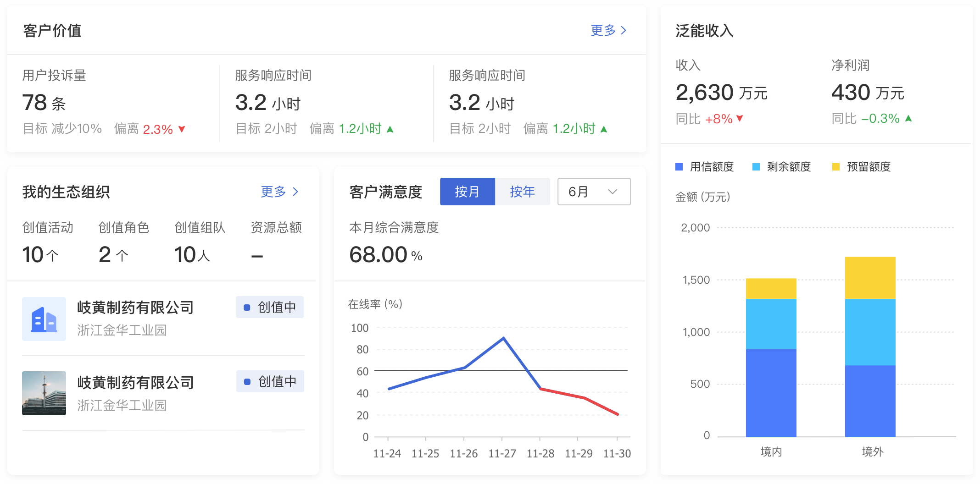Screen dimensions: 980x484
Task: Click the factory photo of the second 岐黄制药 entry
Action: (x=44, y=393)
